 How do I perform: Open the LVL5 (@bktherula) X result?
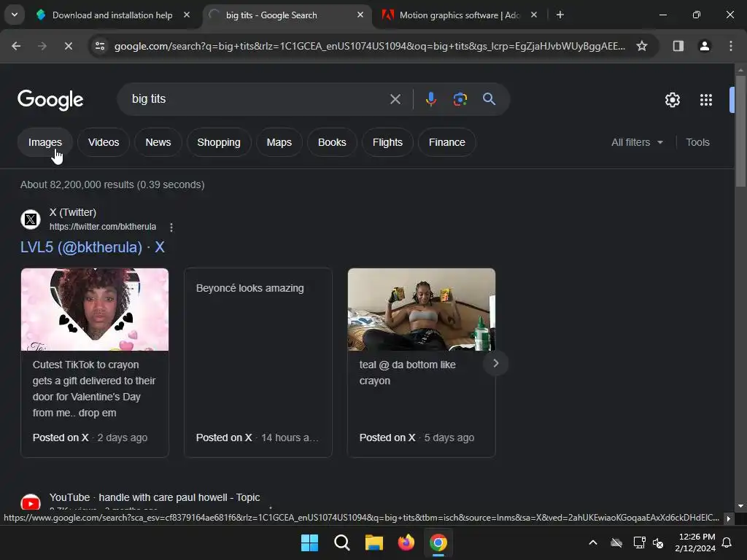click(93, 247)
